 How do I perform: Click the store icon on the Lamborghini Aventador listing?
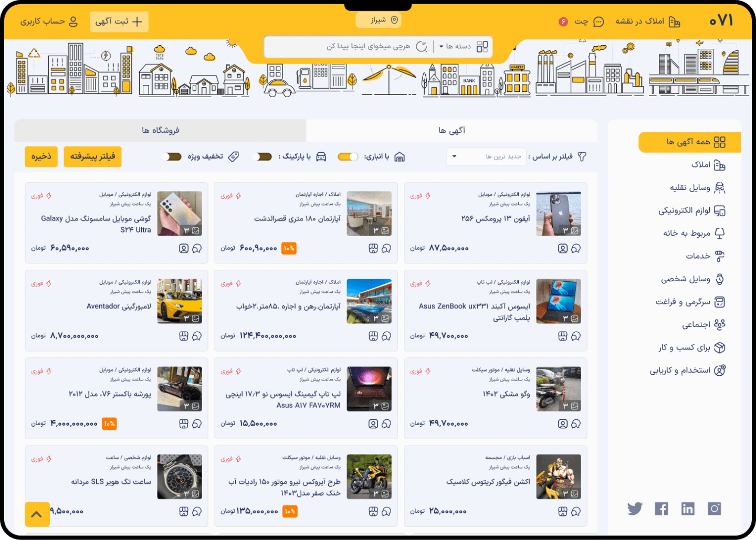point(184,336)
